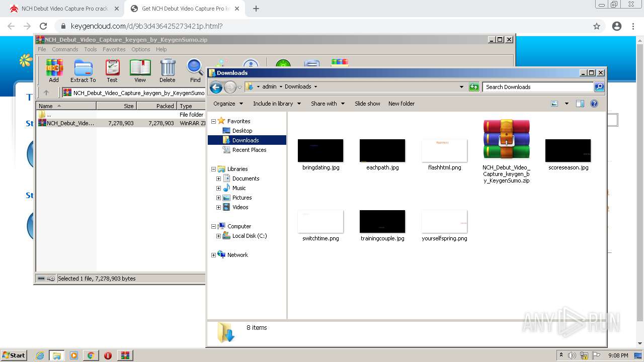Screen dimensions: 644x362
Task: Open Chrome three-dot menu
Action: pos(633,26)
